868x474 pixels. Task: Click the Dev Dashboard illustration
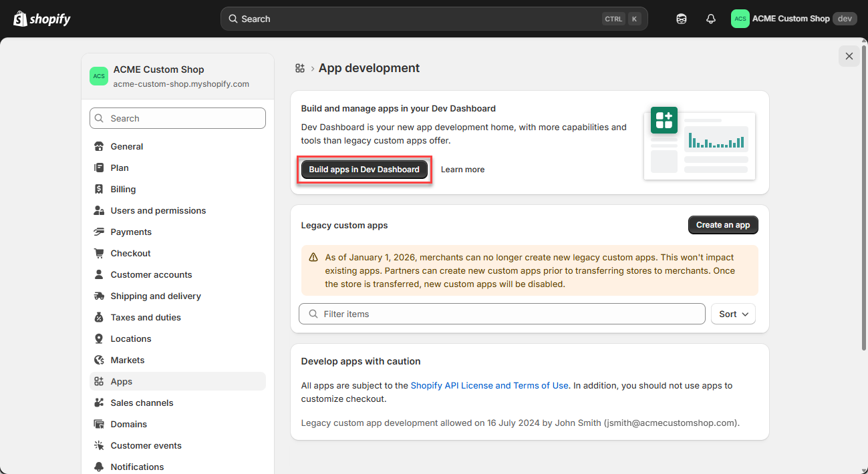point(700,143)
